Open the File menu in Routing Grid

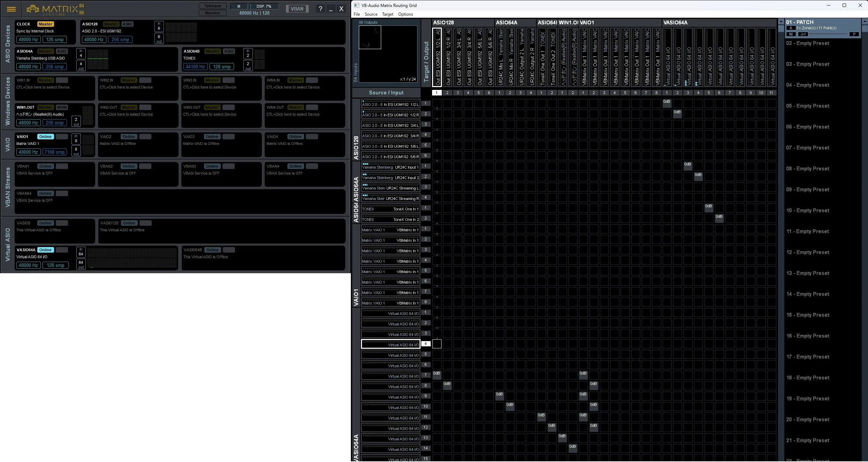(357, 14)
